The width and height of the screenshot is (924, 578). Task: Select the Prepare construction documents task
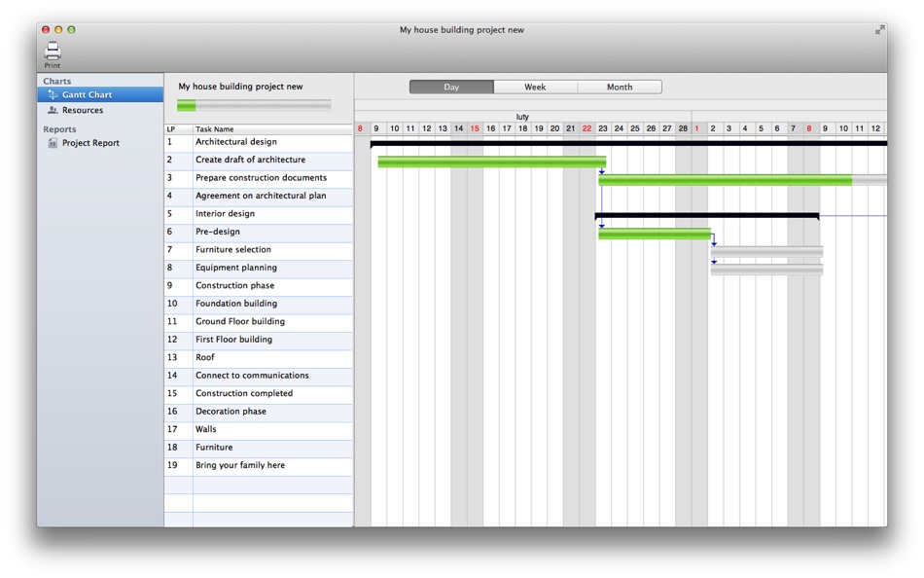[259, 178]
